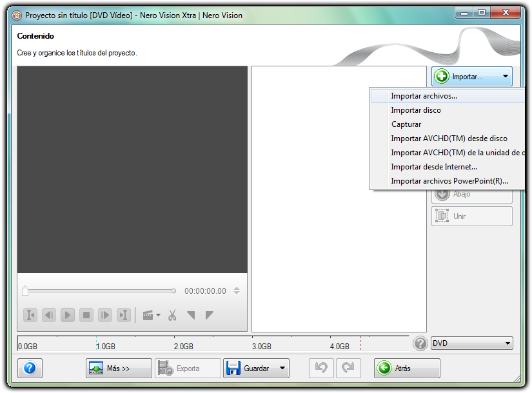
Task: Click the Abajo move down button
Action: pos(471,195)
